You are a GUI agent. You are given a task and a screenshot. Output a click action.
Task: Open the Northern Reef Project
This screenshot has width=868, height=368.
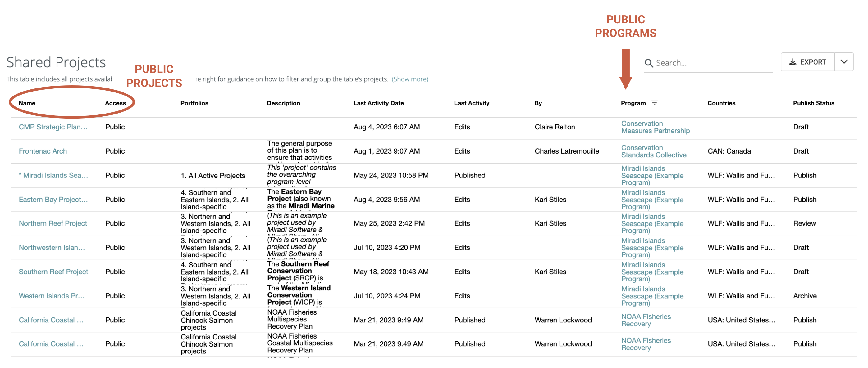tap(53, 223)
